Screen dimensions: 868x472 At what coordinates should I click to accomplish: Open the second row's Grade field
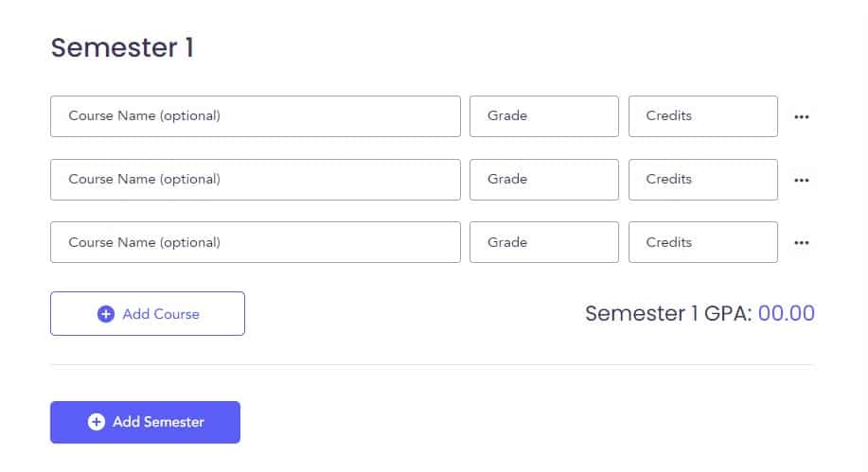(x=544, y=180)
